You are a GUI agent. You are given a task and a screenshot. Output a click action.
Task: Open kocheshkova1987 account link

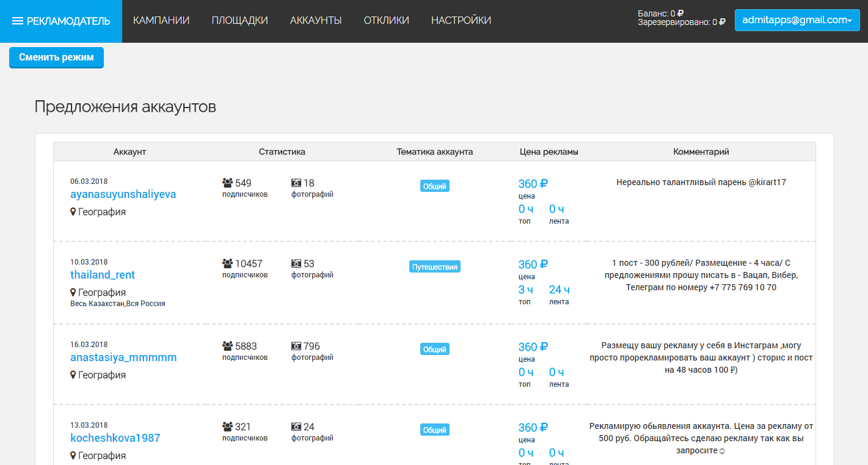click(115, 438)
